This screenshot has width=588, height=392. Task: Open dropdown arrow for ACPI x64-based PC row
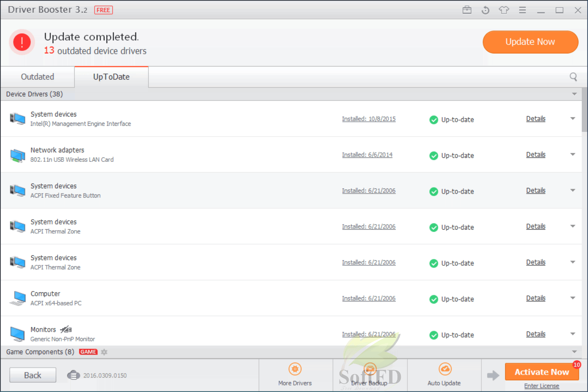point(573,298)
